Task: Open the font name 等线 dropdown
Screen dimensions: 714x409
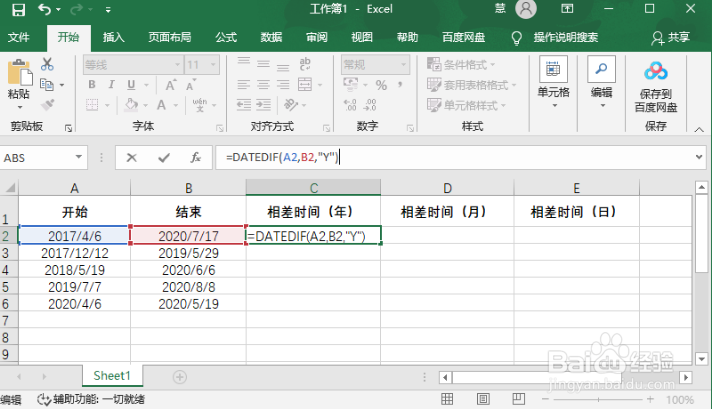Action: click(177, 65)
